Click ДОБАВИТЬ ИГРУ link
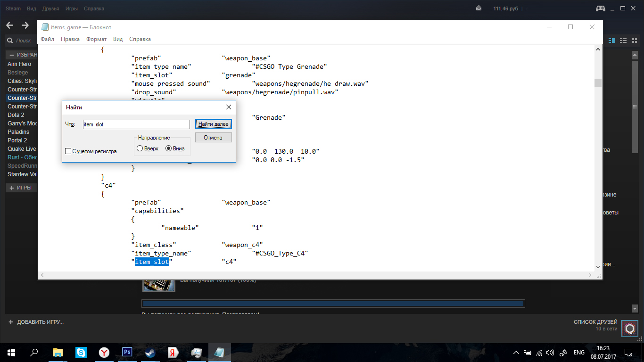Viewport: 644px width, 362px height. [x=40, y=322]
